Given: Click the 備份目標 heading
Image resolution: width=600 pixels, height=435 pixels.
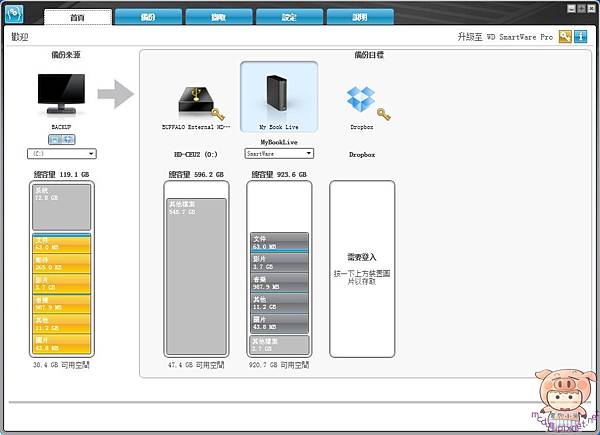Looking at the screenshot, I should tap(369, 55).
